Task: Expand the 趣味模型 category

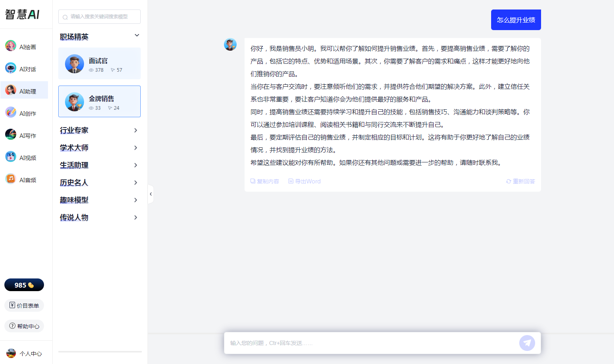Action: (x=99, y=200)
